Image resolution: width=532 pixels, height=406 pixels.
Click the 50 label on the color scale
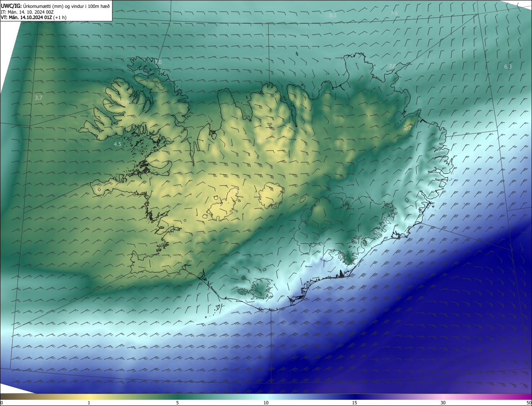coord(529,403)
